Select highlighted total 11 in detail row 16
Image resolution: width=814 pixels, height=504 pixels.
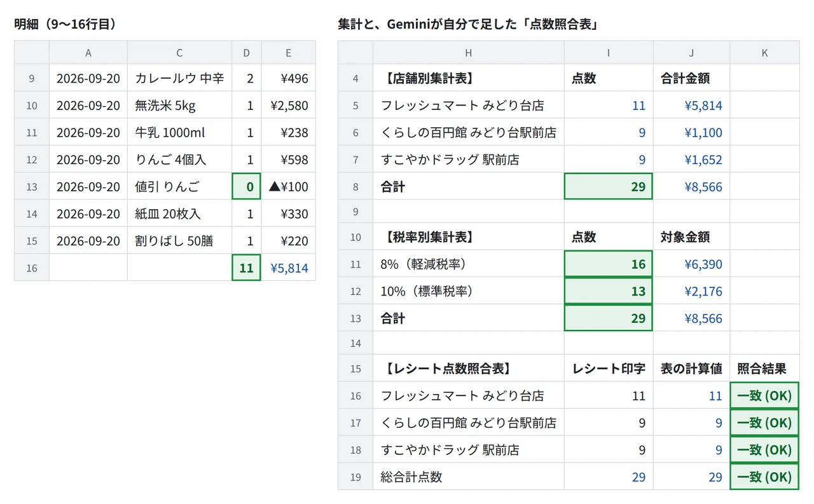[x=247, y=268]
